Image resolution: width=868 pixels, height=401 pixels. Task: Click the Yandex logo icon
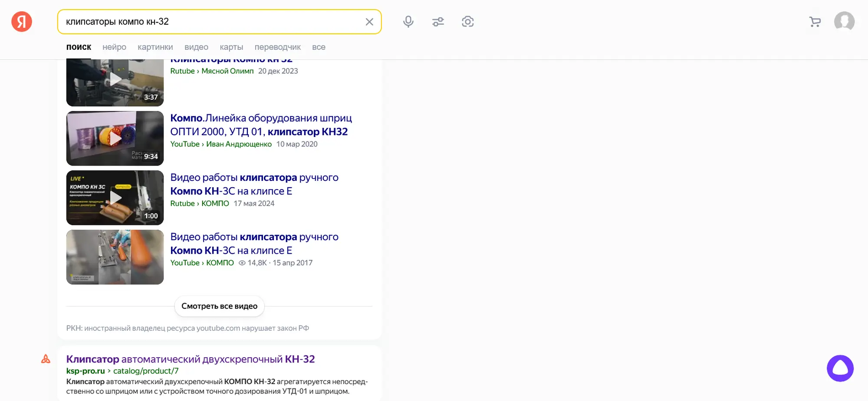click(22, 22)
